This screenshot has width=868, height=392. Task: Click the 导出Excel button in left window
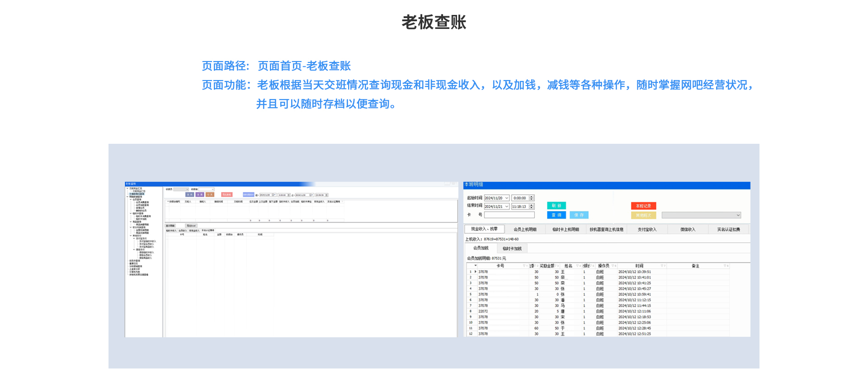(191, 226)
